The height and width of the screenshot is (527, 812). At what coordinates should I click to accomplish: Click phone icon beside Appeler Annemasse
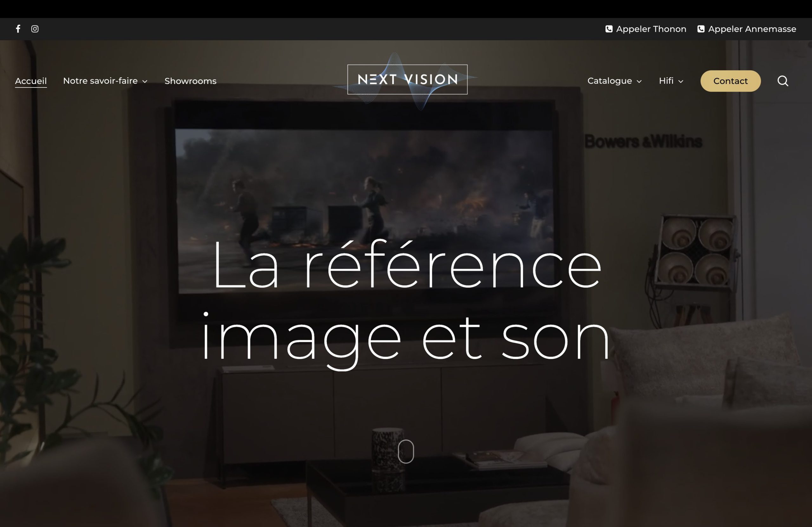(701, 29)
